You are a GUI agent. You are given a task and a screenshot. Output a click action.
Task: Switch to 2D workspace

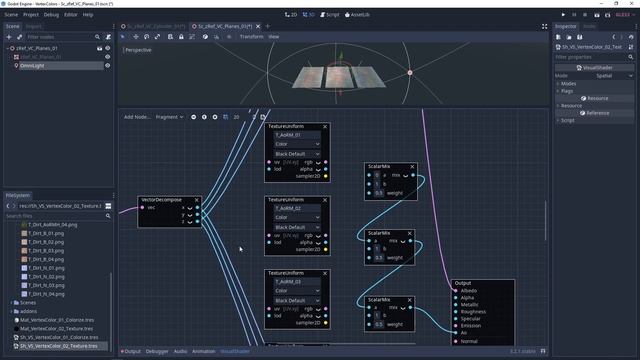pos(291,15)
